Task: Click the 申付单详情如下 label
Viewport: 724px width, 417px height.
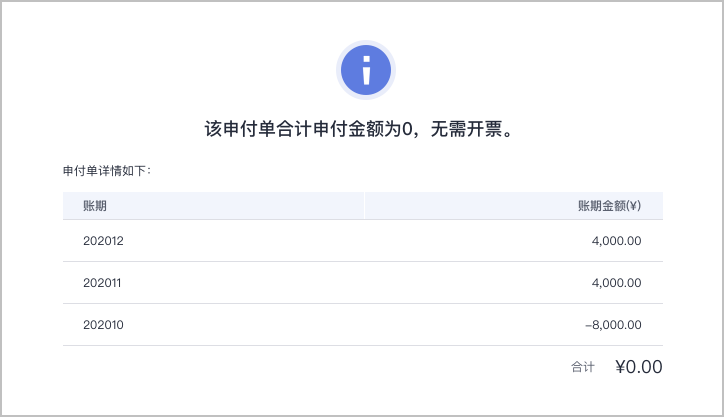Action: (107, 171)
